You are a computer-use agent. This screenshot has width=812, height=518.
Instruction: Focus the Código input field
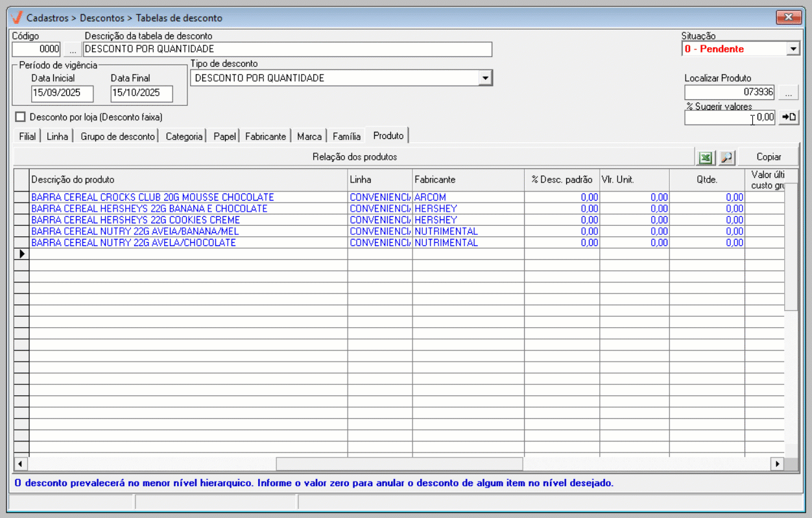(37, 49)
